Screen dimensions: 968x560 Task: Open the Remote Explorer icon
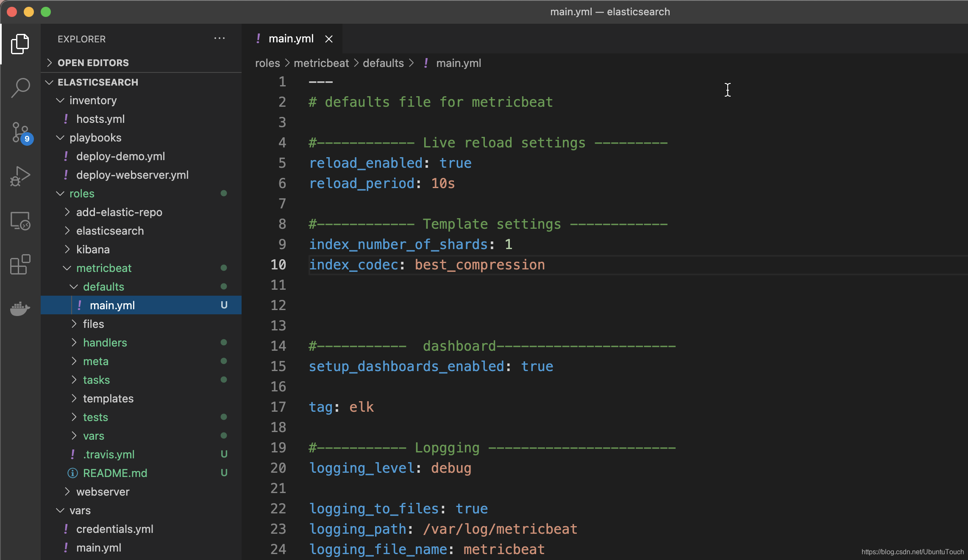click(x=20, y=221)
